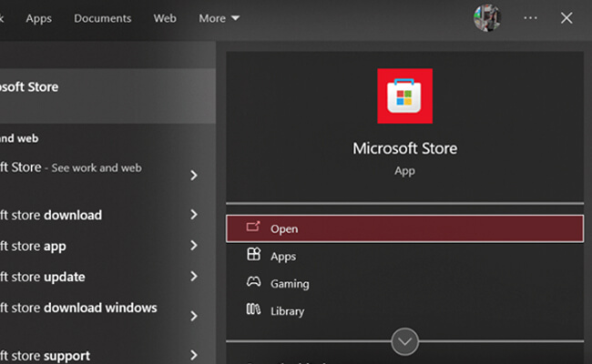Switch to the Documents search tab
This screenshot has height=364, width=592.
coord(102,18)
